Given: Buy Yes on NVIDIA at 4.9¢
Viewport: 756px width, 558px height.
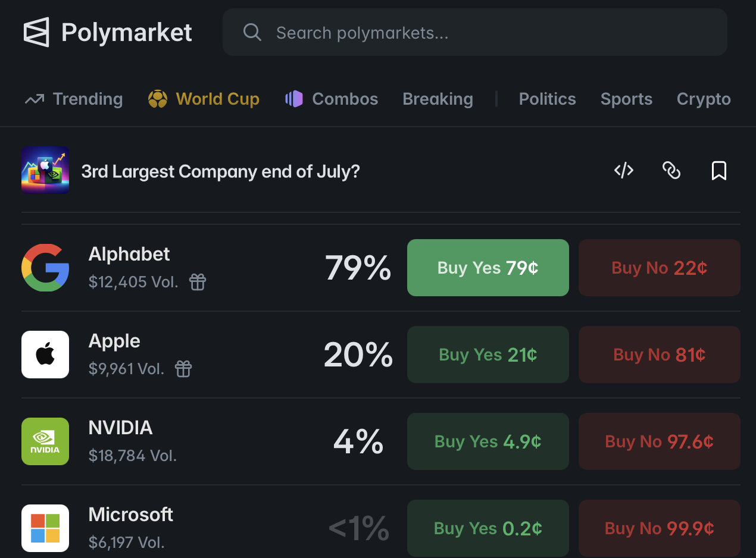Looking at the screenshot, I should [488, 441].
